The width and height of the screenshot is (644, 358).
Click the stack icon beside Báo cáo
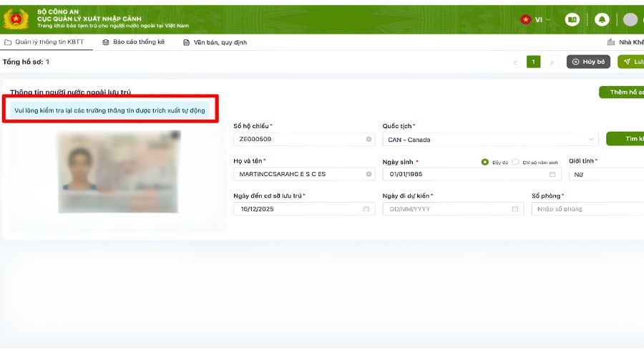point(106,42)
